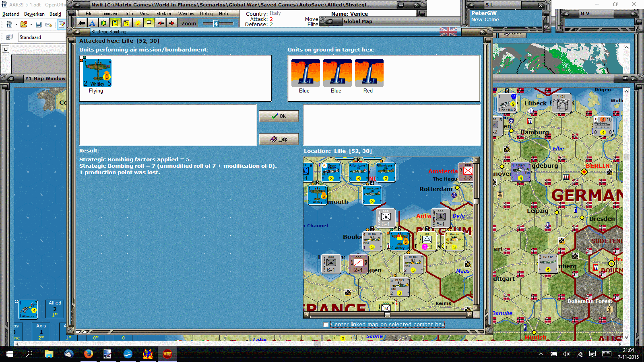This screenshot has height=362, width=644.
Task: Click the Global Map thumbnail image
Action: point(558,58)
